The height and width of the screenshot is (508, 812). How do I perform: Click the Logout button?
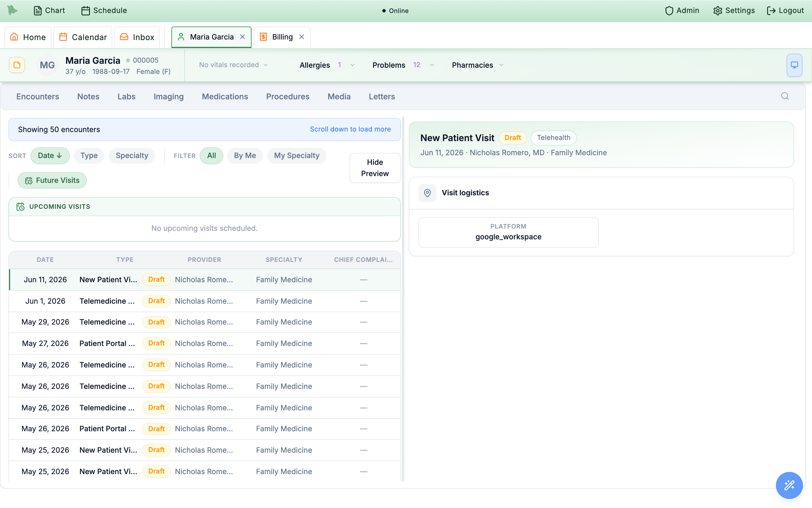[785, 10]
